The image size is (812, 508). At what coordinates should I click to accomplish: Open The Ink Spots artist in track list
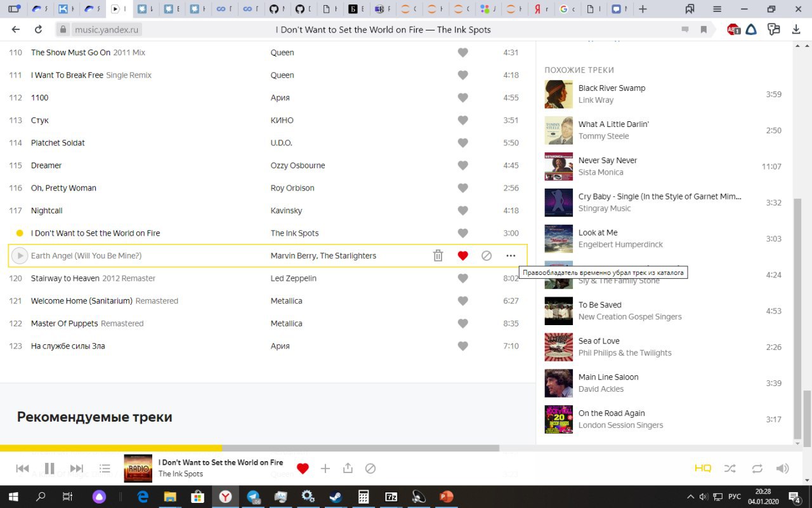294,233
